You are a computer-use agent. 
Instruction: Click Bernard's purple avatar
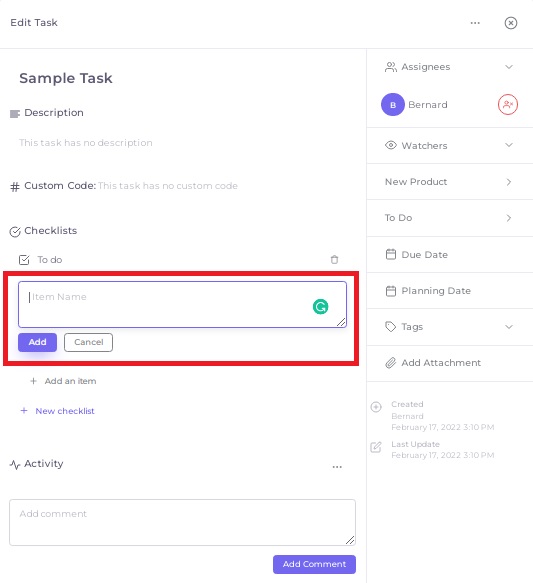point(393,104)
